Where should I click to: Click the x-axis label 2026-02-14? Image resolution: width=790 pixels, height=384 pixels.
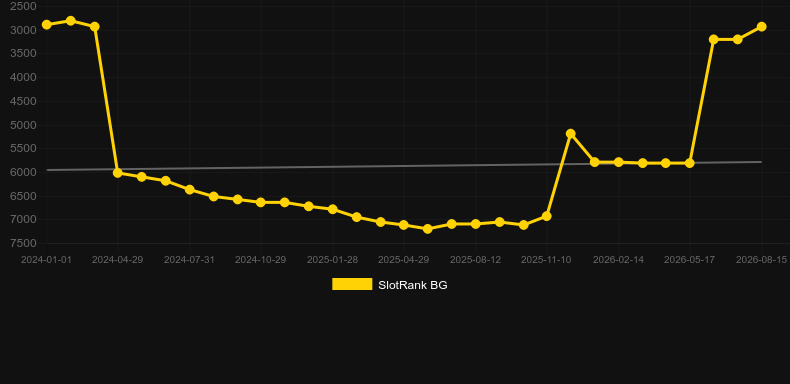point(618,260)
